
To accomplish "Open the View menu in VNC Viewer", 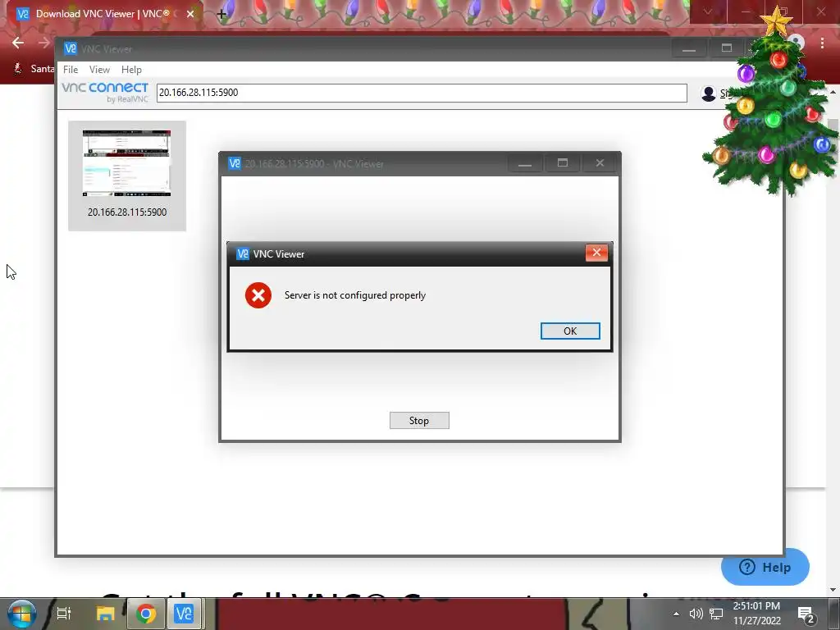I will point(99,70).
